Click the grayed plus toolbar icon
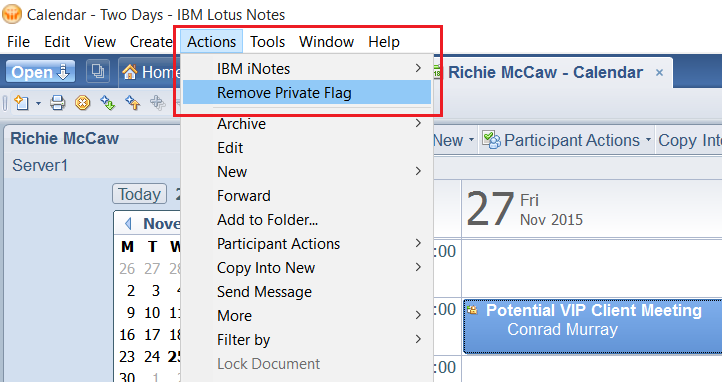Screen dimensions: 722x382 157,102
